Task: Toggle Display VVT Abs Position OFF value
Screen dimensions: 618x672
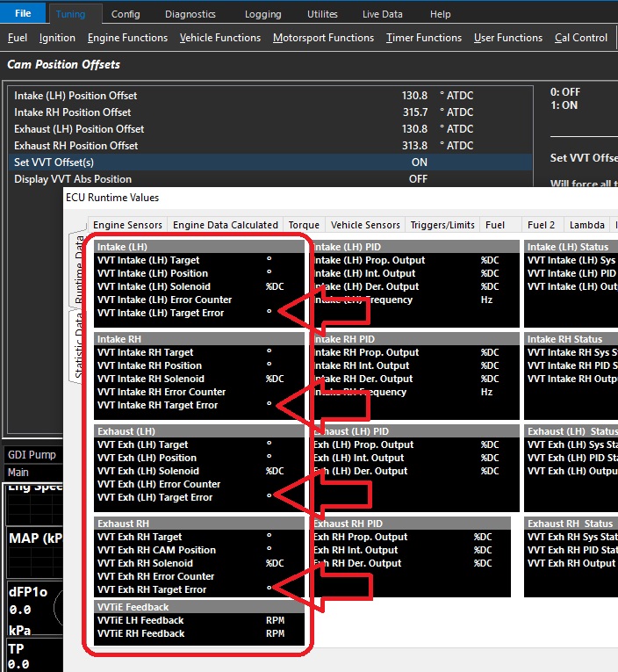Action: tap(418, 179)
